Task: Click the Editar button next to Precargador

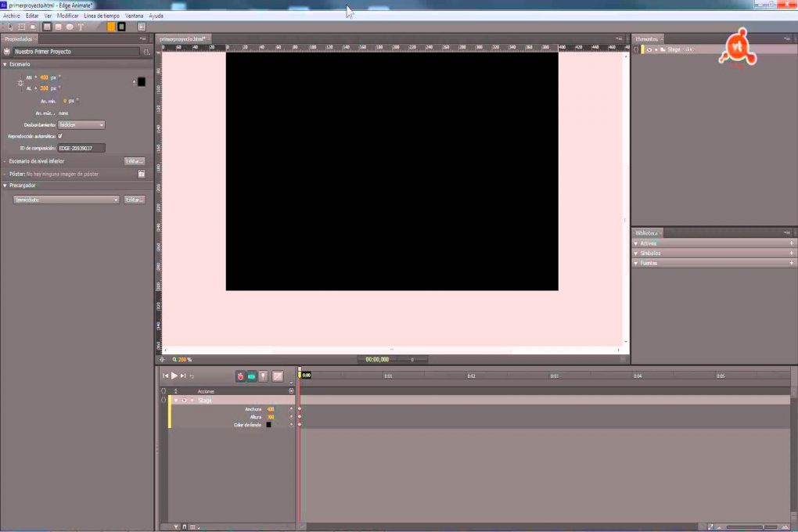Action: (134, 199)
